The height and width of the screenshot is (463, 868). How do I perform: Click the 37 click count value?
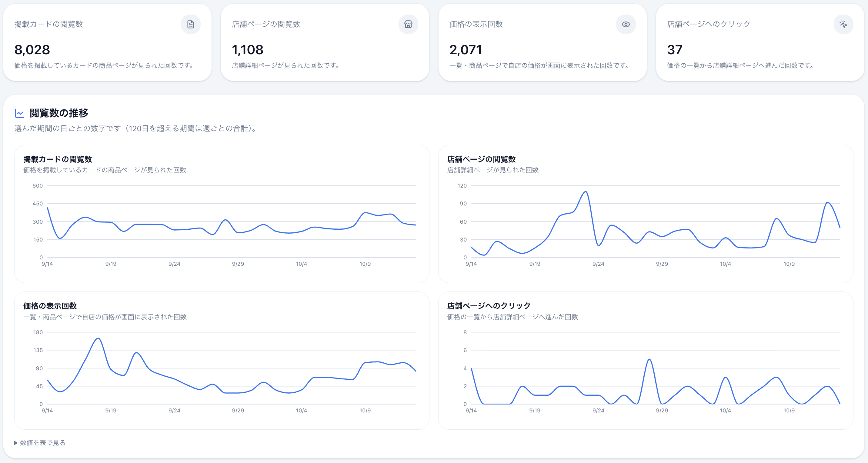(x=674, y=50)
